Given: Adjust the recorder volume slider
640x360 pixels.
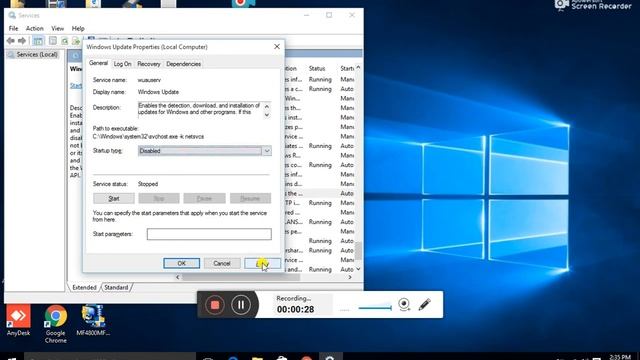Looking at the screenshot, I should 375,308.
